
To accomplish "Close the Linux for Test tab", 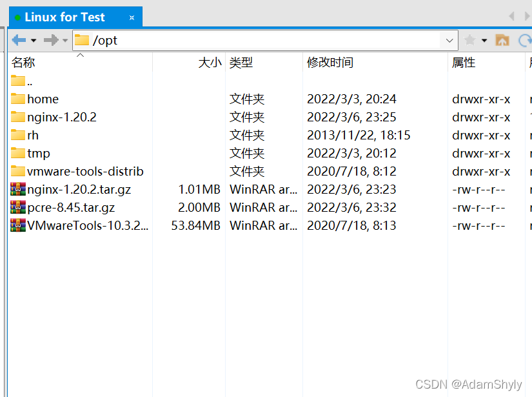I will point(132,17).
